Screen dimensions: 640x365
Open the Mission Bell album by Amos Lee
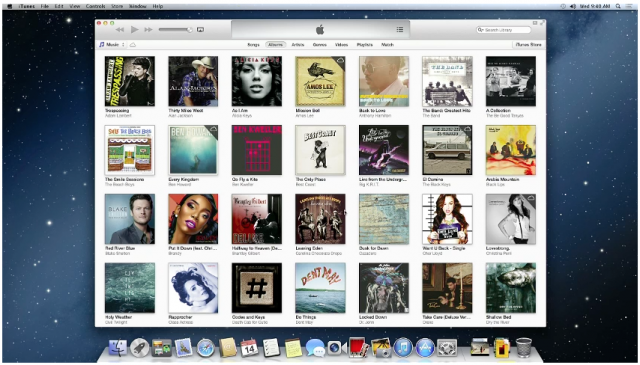coord(320,81)
